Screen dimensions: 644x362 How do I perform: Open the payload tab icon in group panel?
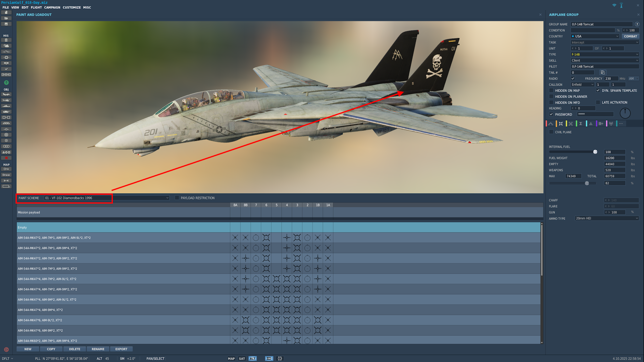click(x=561, y=124)
